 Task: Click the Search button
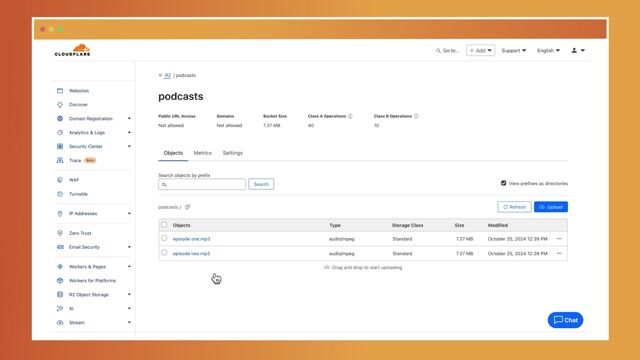261,184
